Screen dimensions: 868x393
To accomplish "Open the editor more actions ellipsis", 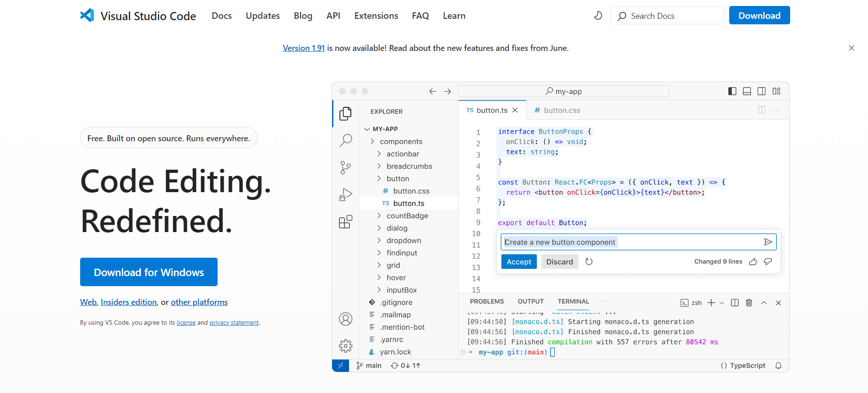I will tap(776, 110).
